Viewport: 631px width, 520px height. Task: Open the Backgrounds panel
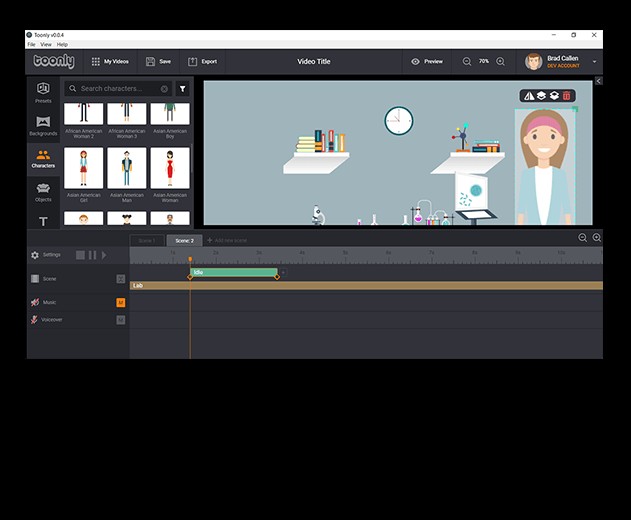pos(43,126)
